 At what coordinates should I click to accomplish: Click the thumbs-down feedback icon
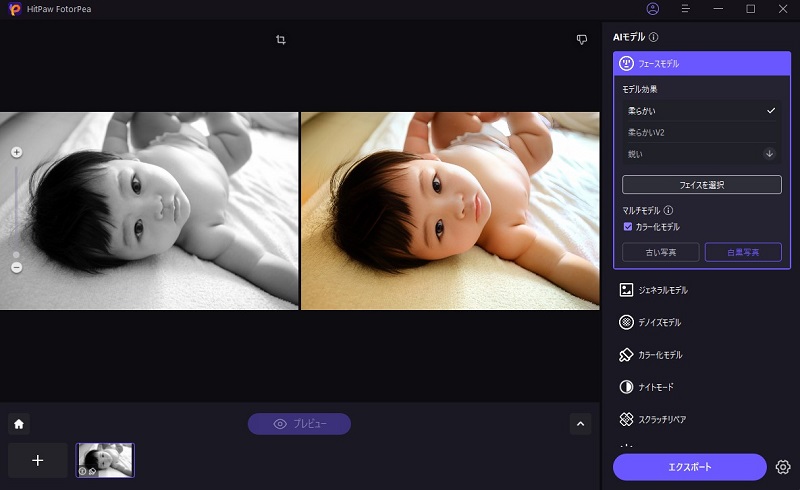pos(581,40)
